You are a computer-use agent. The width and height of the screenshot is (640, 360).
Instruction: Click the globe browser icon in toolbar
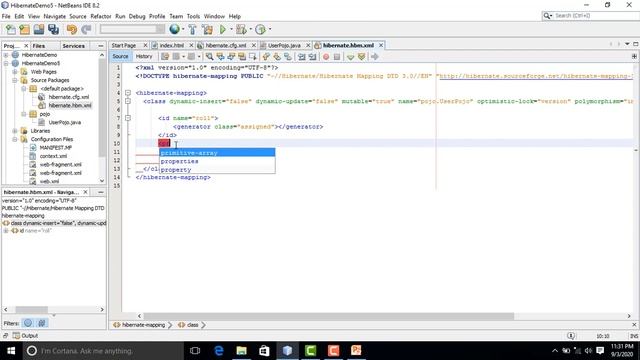[x=175, y=29]
